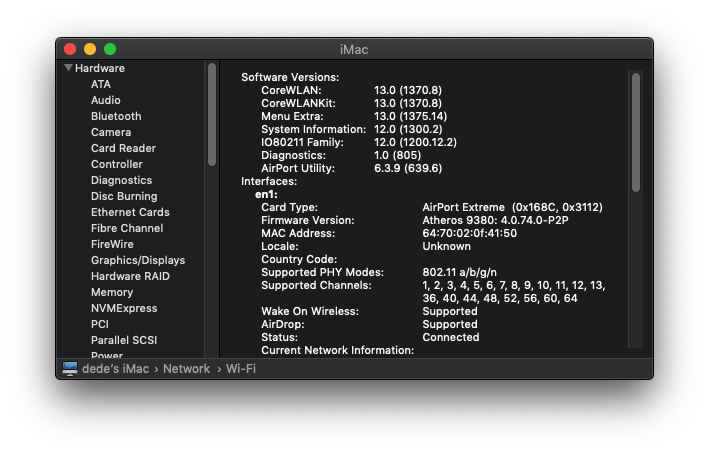Select Camera in the sidebar

coord(111,132)
